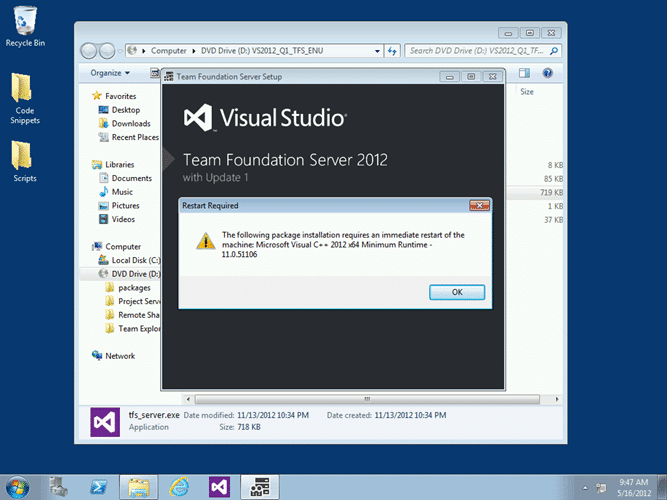Open the Pictures library
Viewport: 667px width, 500px height.
tap(125, 205)
